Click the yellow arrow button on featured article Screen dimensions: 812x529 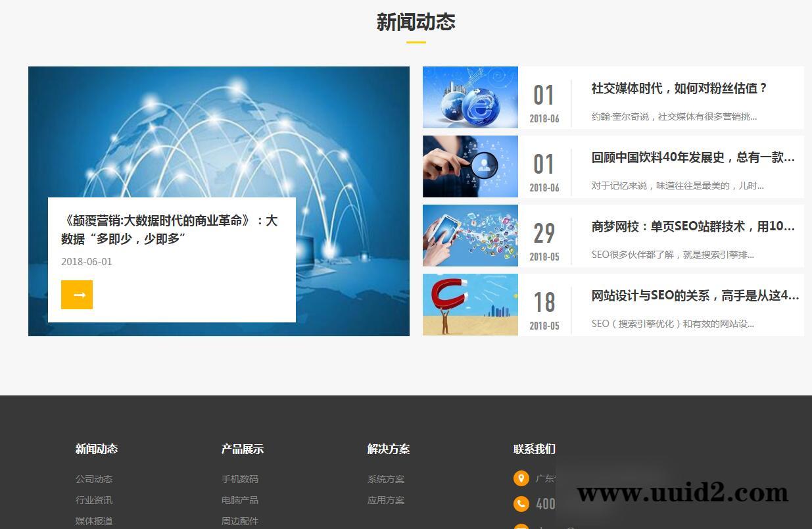[76, 295]
